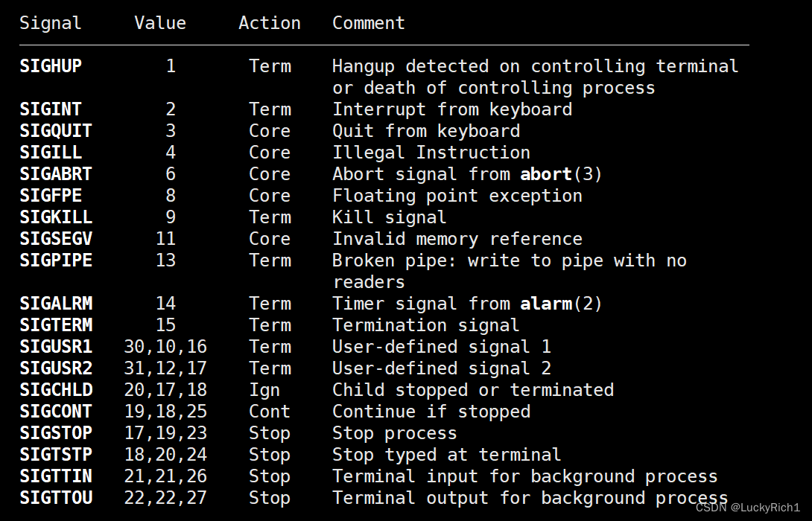Click the 'Continue if stopped' comment

[x=431, y=412]
